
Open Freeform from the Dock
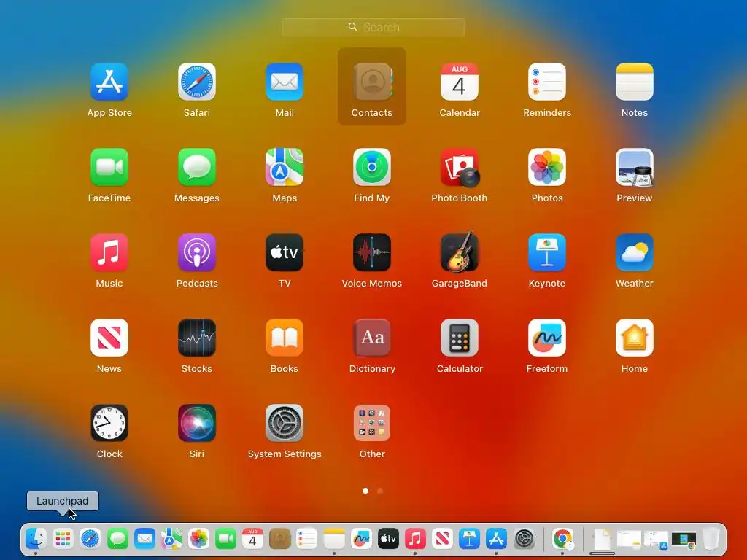pyautogui.click(x=361, y=539)
